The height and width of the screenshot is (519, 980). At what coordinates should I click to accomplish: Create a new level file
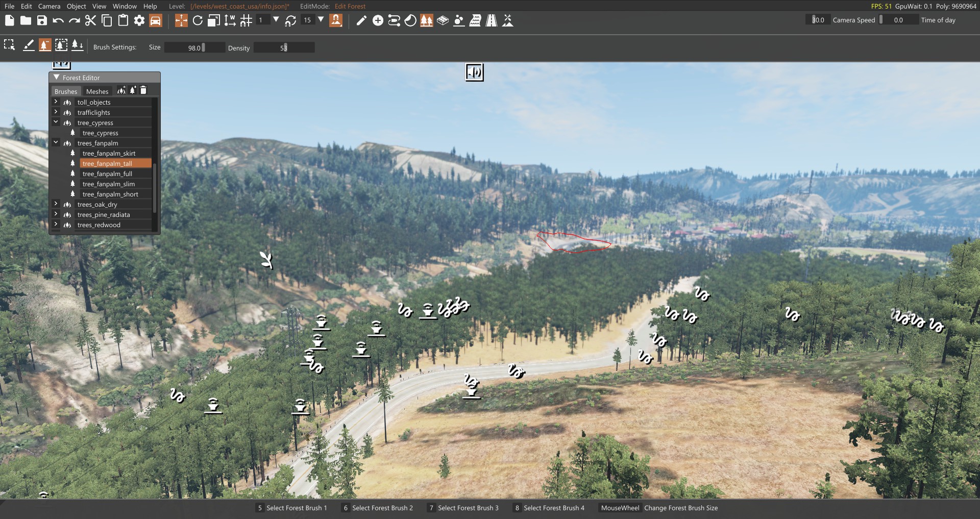(10, 20)
